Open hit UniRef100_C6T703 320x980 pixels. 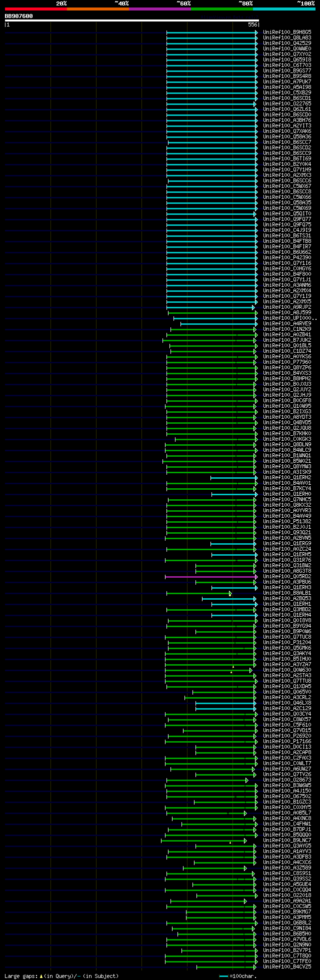tap(287, 65)
